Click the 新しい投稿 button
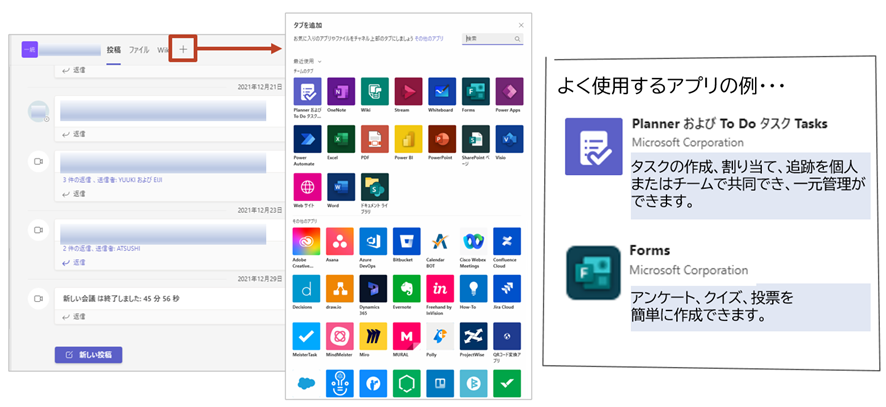This screenshot has width=886, height=407. 89,355
